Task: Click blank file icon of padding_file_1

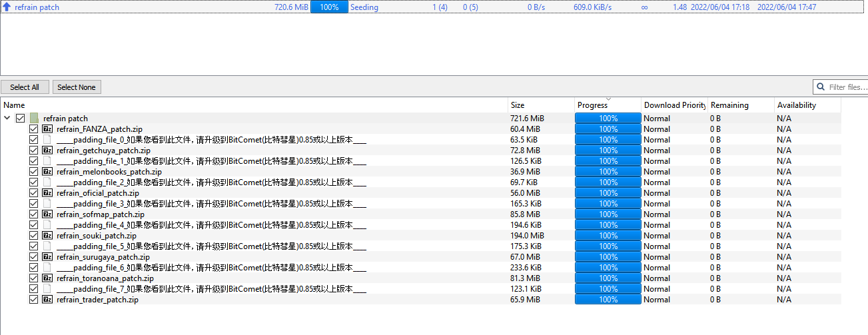Action: tap(47, 161)
